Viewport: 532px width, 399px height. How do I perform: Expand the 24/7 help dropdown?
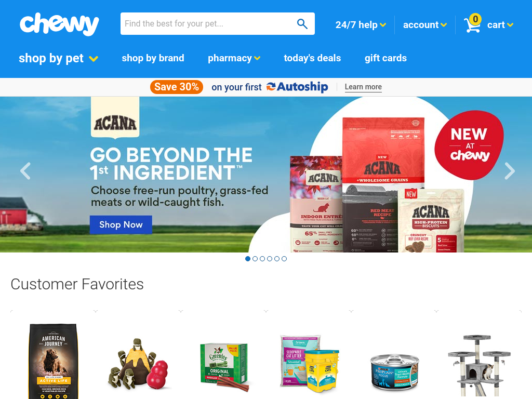[361, 25]
